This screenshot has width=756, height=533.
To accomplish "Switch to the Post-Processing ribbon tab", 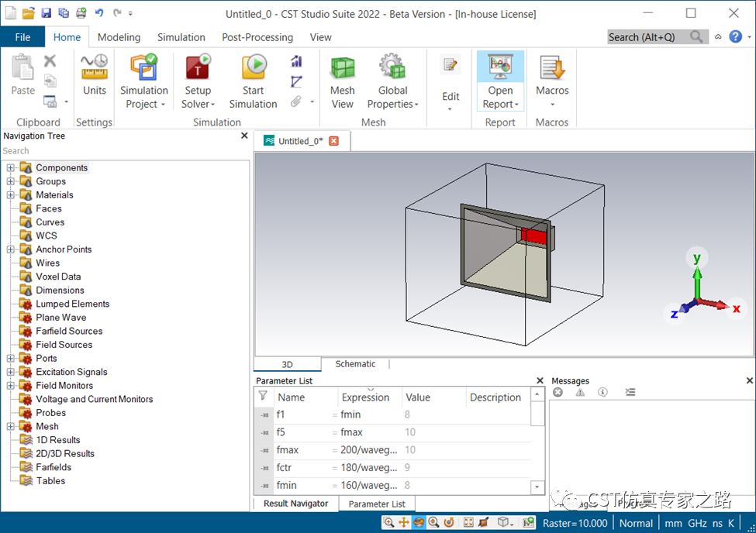I will [257, 37].
